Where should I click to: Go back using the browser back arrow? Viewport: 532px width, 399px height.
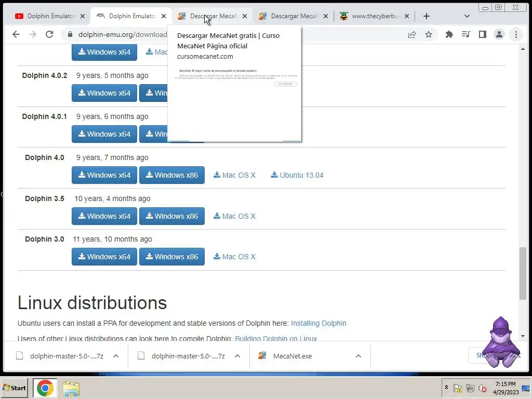[16, 34]
